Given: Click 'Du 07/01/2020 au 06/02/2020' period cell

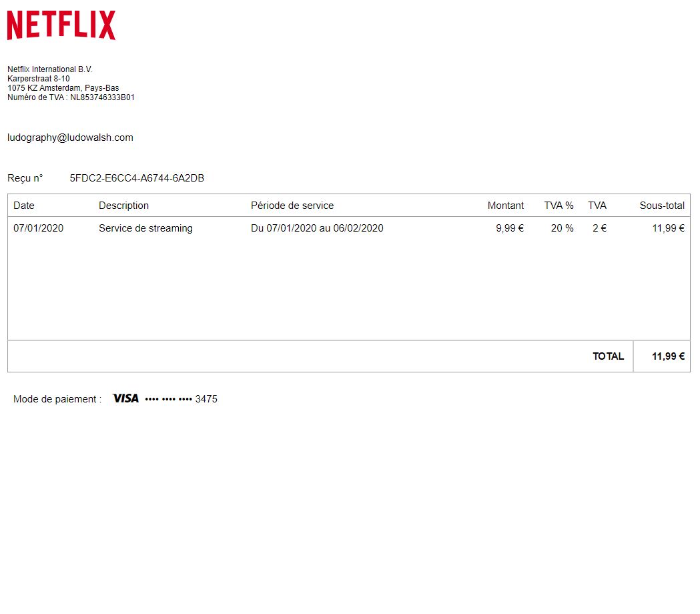Looking at the screenshot, I should tap(317, 228).
